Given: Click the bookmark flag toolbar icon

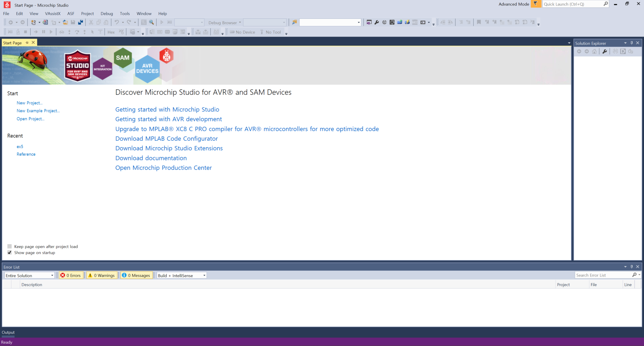Looking at the screenshot, I should click(x=479, y=23).
